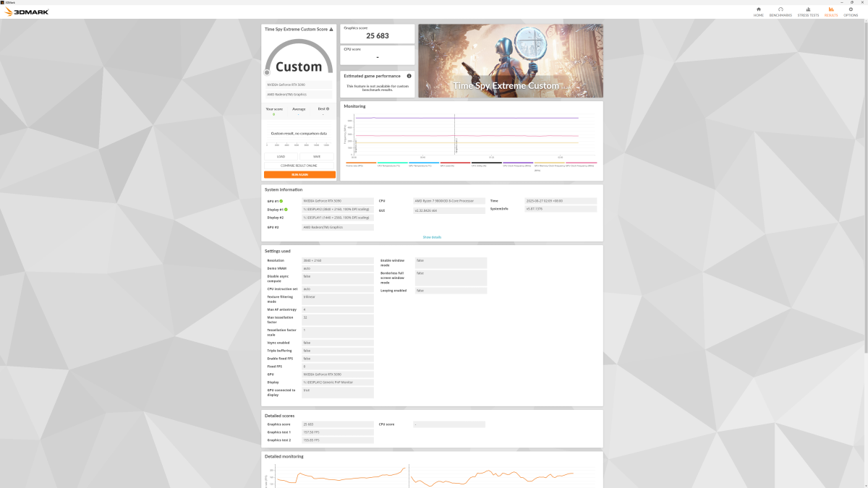Click info icon next to Estimated game performance
The height and width of the screenshot is (488, 868).
pos(409,76)
